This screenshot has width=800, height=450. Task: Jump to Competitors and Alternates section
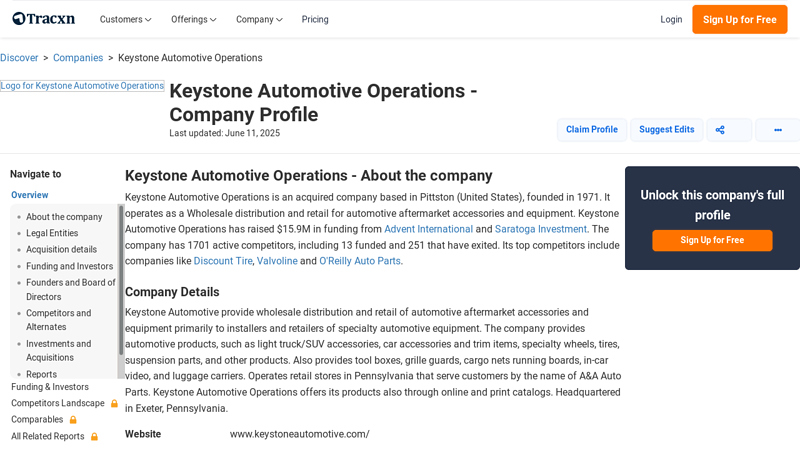[x=59, y=320]
